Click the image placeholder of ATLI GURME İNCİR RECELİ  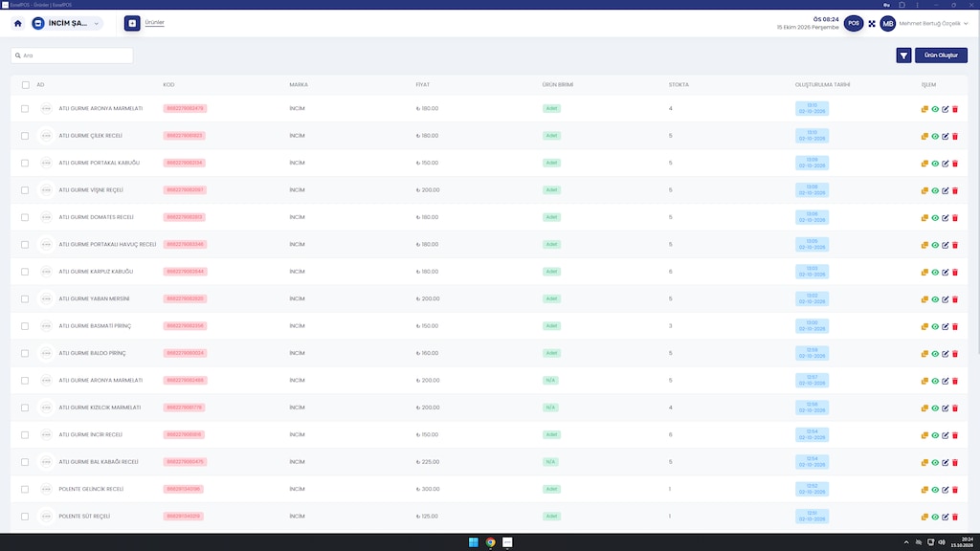[46, 435]
